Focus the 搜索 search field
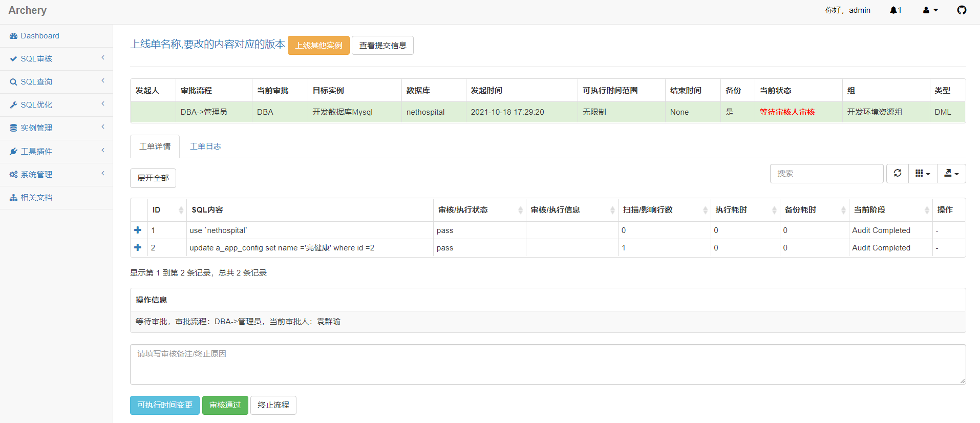The width and height of the screenshot is (980, 423). point(826,174)
